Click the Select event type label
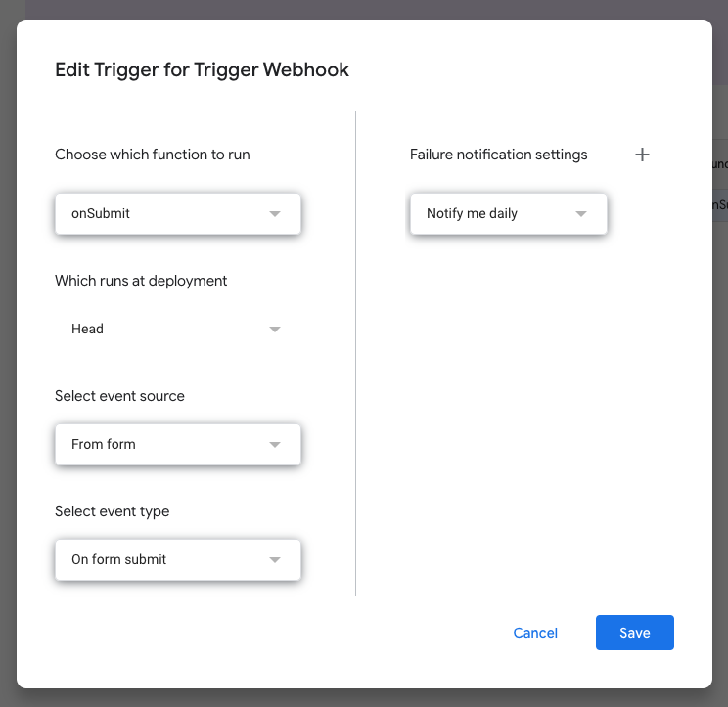Image resolution: width=728 pixels, height=707 pixels. coord(112,511)
